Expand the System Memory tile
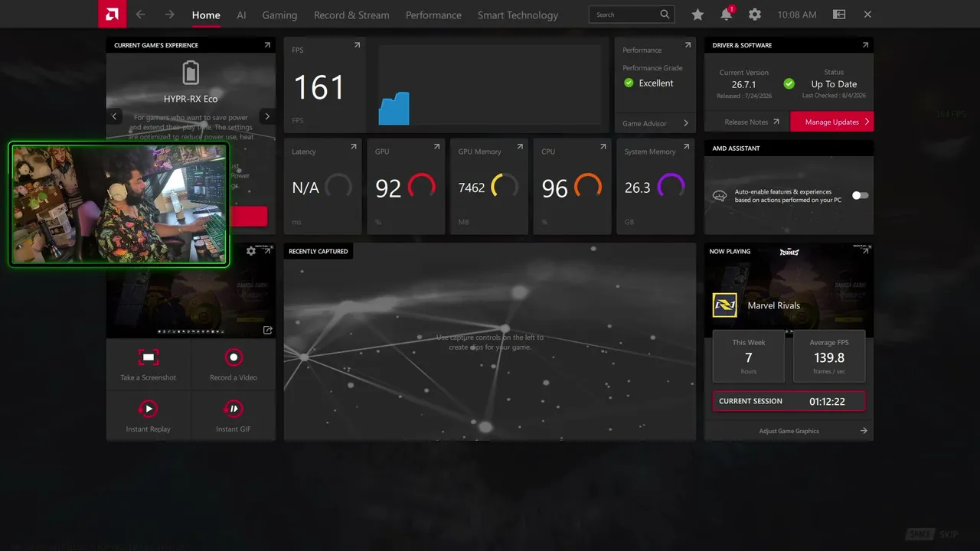This screenshot has width=980, height=551. click(x=686, y=146)
